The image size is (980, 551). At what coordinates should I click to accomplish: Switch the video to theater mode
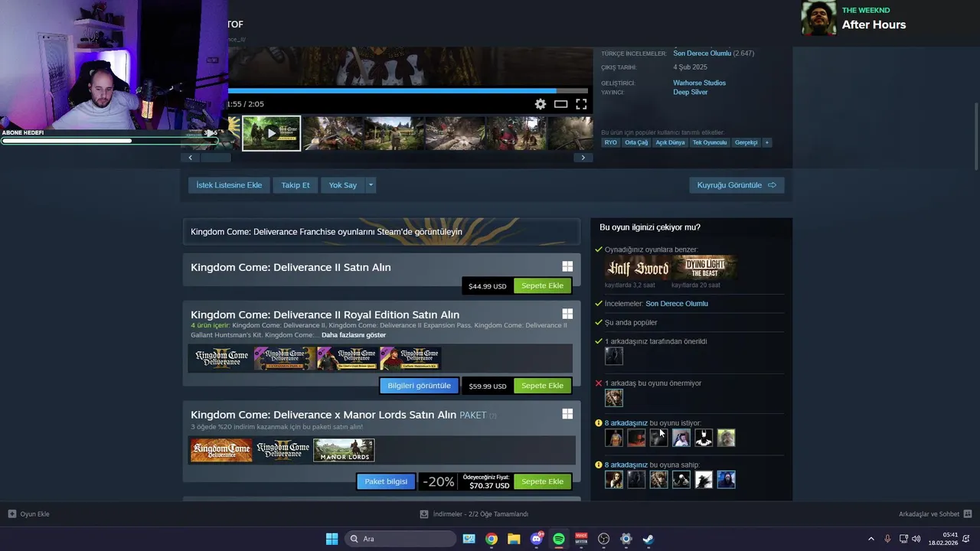point(560,104)
